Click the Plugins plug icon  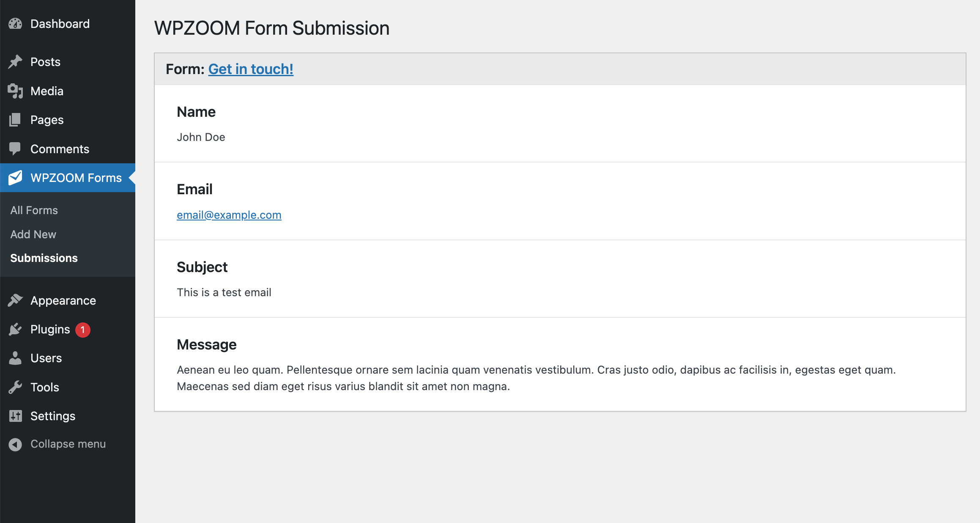[x=15, y=329]
